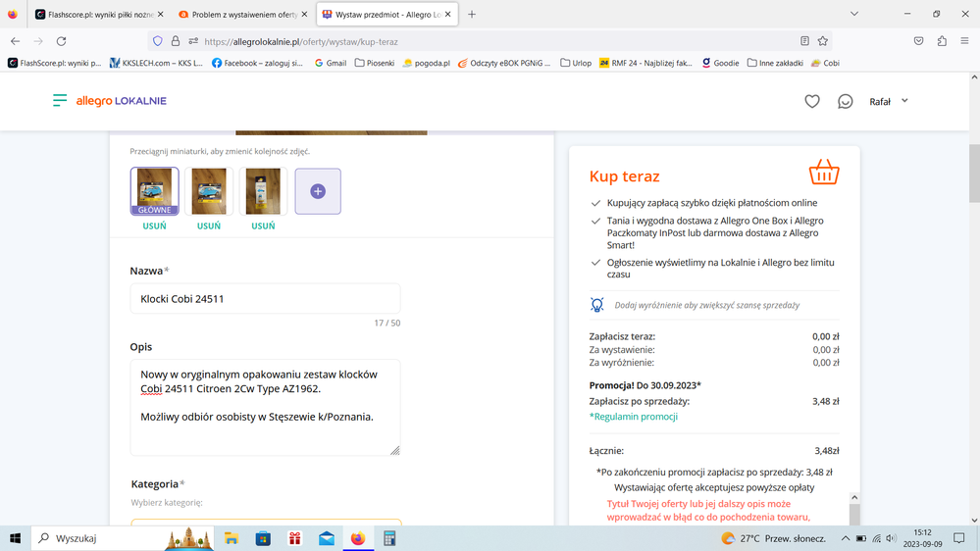Open the Urlop bookmarks folder
Screen dimensions: 980x551
[x=576, y=63]
